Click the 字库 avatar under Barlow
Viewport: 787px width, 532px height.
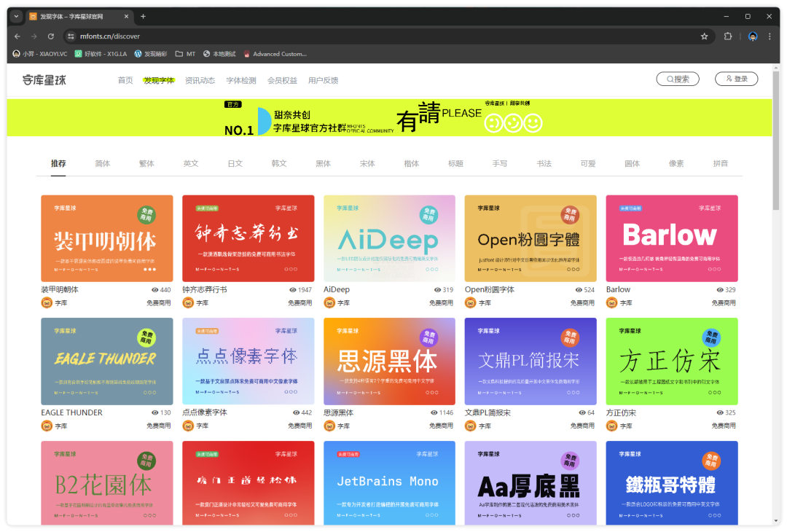click(611, 302)
